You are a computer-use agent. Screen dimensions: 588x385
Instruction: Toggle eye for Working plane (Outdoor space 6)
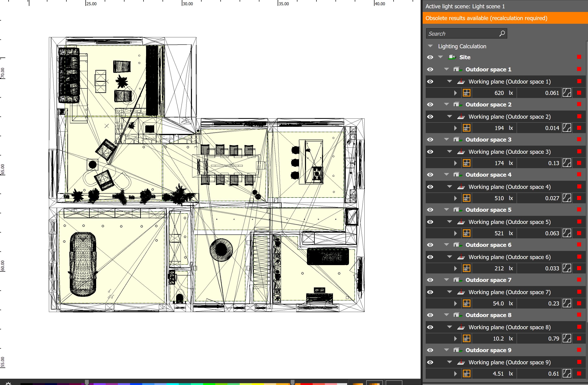[x=430, y=257]
